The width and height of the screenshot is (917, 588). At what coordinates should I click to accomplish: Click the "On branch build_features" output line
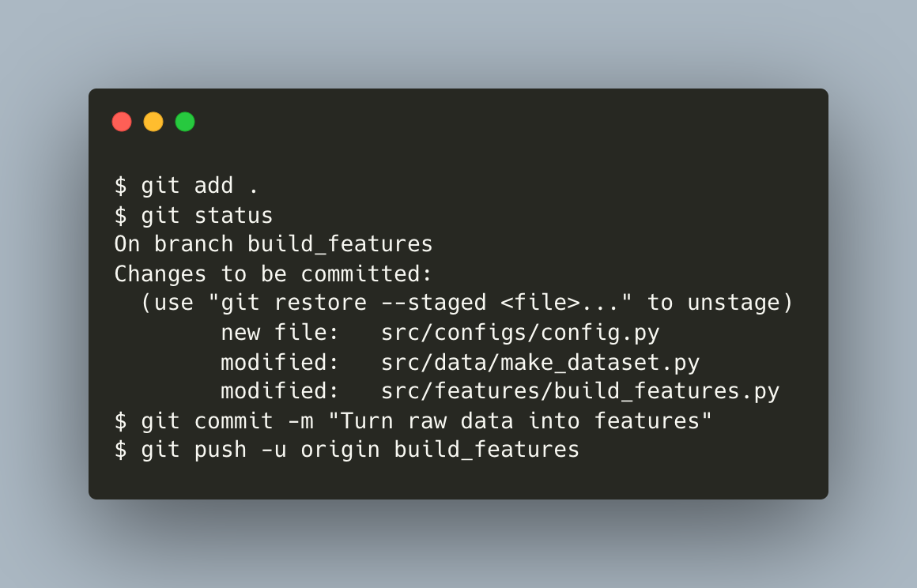click(274, 245)
